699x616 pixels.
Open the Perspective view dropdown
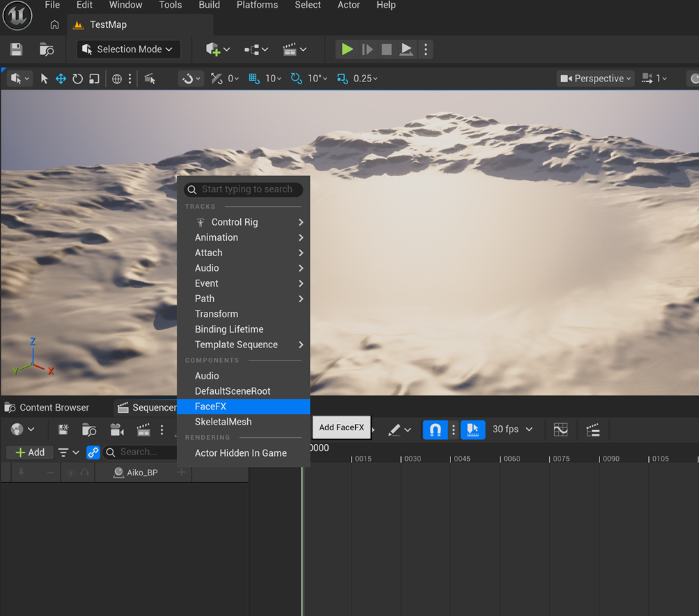(595, 79)
